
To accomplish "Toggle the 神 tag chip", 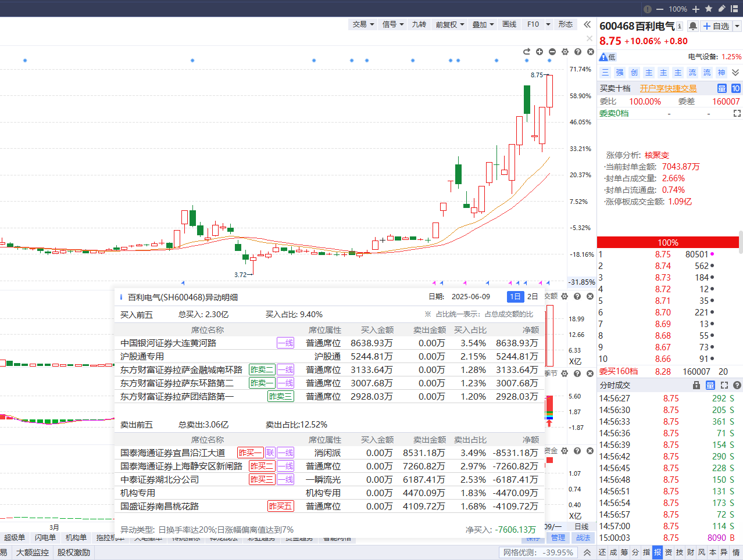I will coord(721,73).
